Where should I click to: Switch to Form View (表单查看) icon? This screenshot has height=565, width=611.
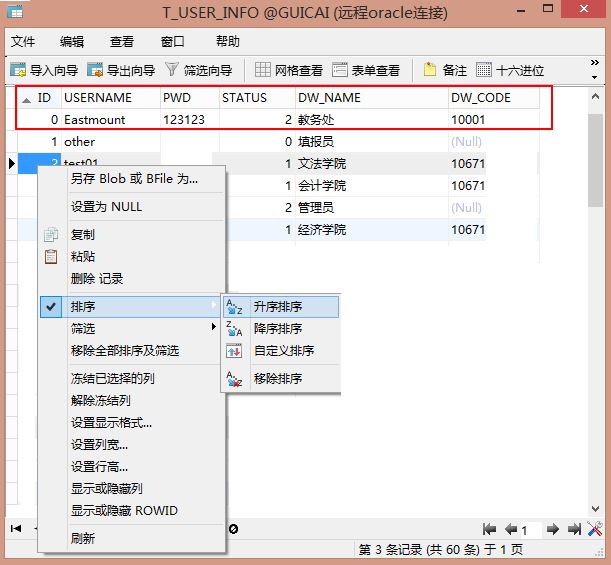click(x=339, y=70)
